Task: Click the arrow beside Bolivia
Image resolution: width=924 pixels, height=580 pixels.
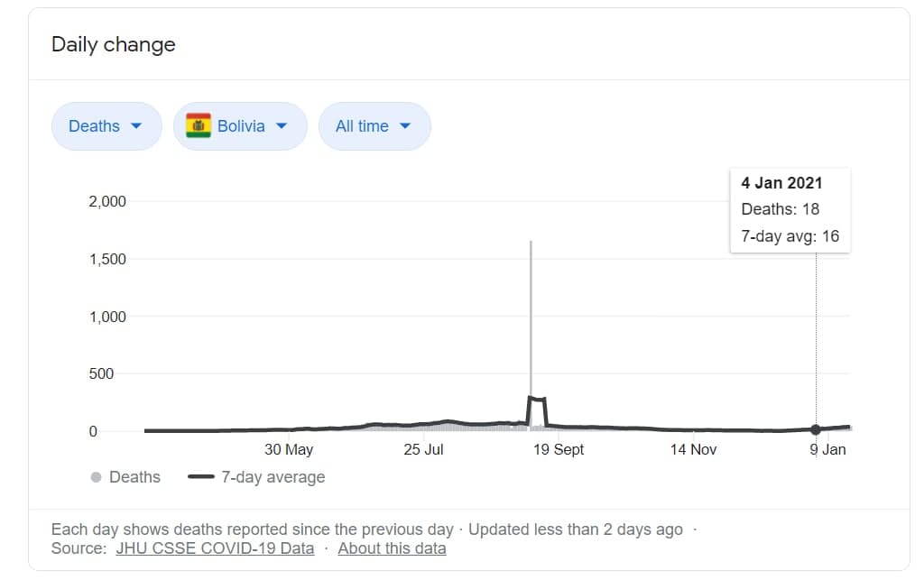Action: click(281, 126)
